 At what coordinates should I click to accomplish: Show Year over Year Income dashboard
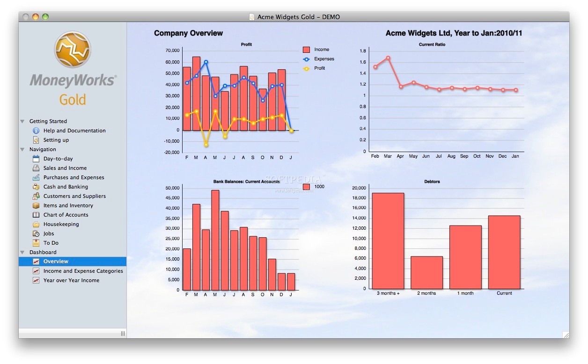71,280
